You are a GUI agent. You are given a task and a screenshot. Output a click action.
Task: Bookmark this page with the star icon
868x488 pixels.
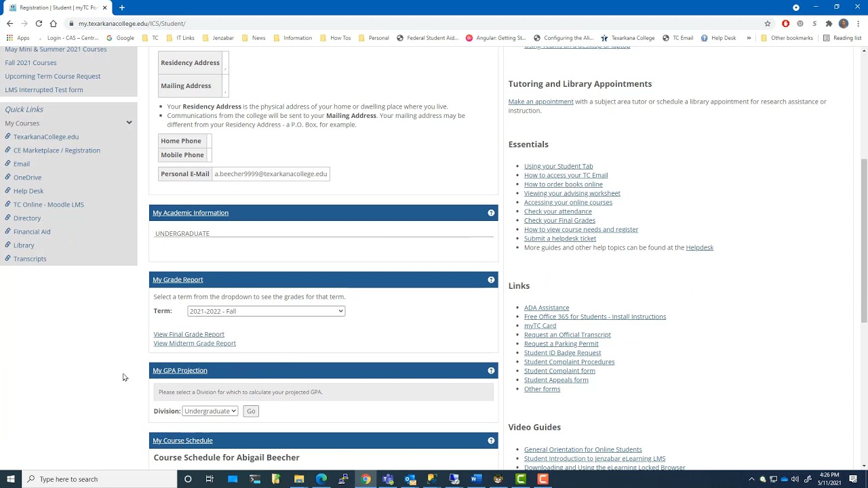768,24
